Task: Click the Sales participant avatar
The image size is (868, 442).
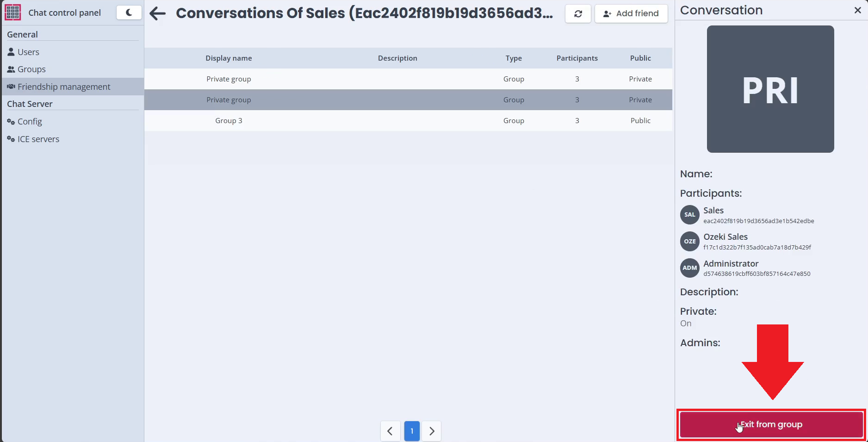Action: click(x=689, y=215)
